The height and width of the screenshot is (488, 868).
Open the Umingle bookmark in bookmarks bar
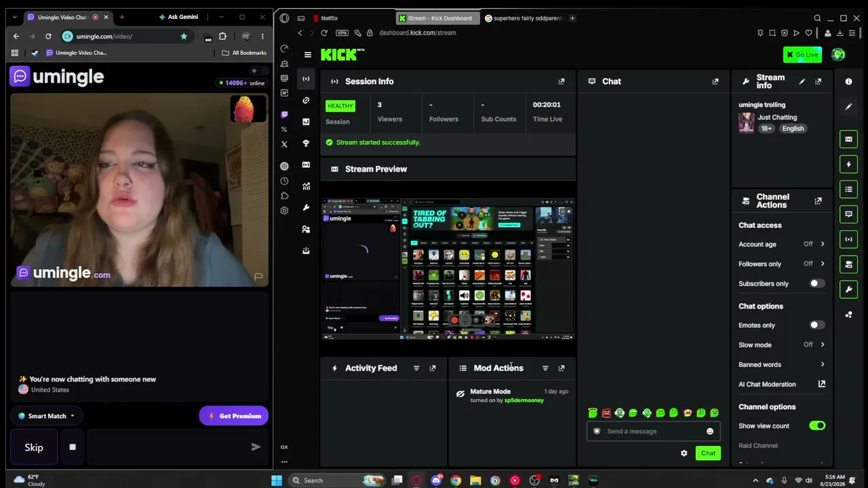coord(76,53)
